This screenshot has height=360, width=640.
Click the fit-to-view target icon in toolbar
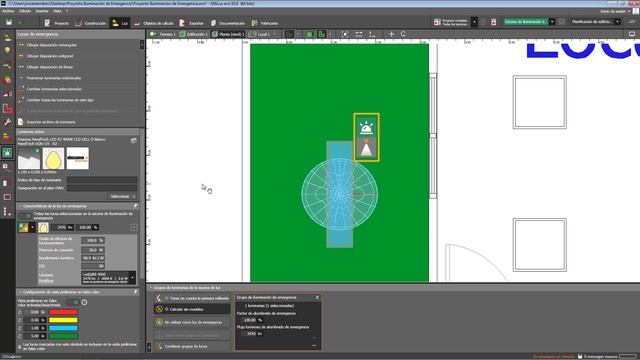[x=345, y=34]
